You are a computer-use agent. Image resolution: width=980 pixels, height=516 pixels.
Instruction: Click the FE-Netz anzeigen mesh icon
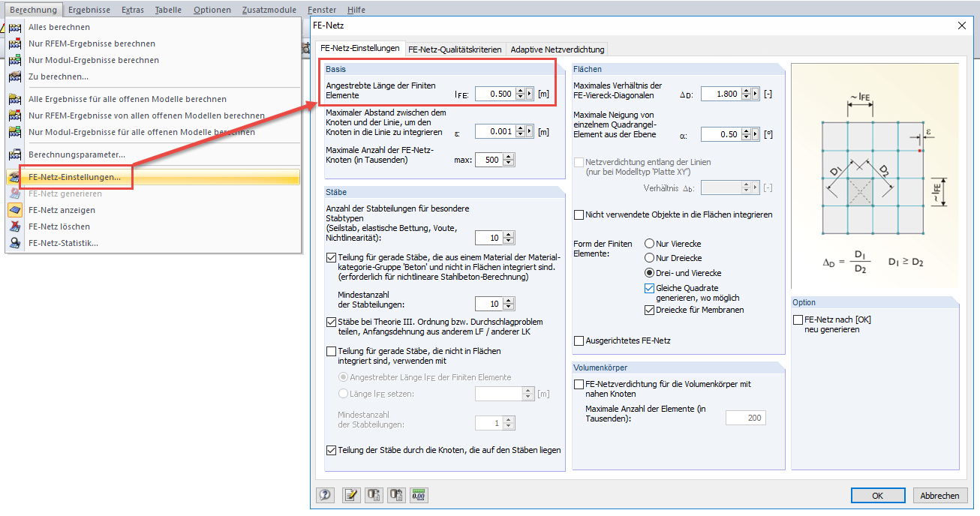coord(15,211)
